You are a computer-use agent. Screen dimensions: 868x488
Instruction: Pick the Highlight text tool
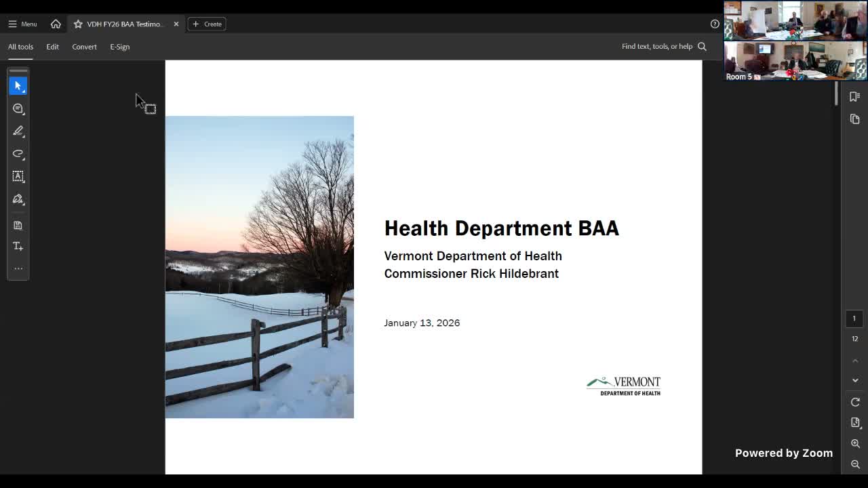(x=18, y=131)
